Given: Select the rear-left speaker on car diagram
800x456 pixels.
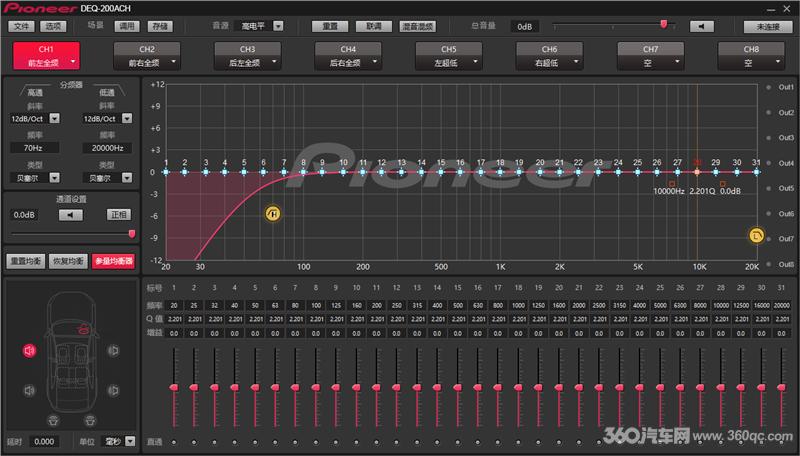Looking at the screenshot, I should 30,390.
